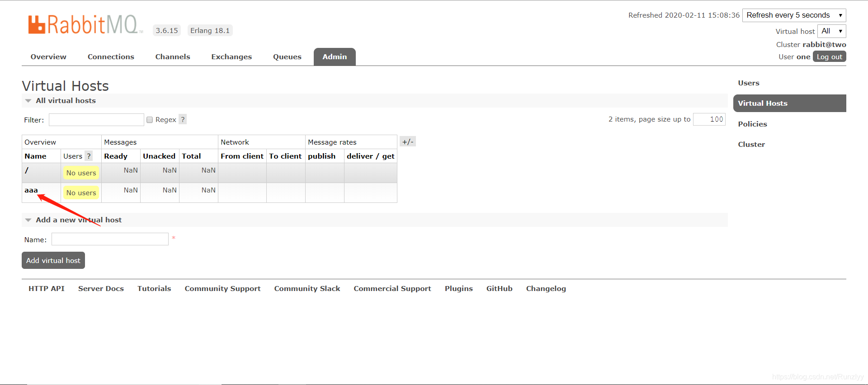Screen dimensions: 868x385
Task: Click the Filter input field
Action: click(x=96, y=120)
